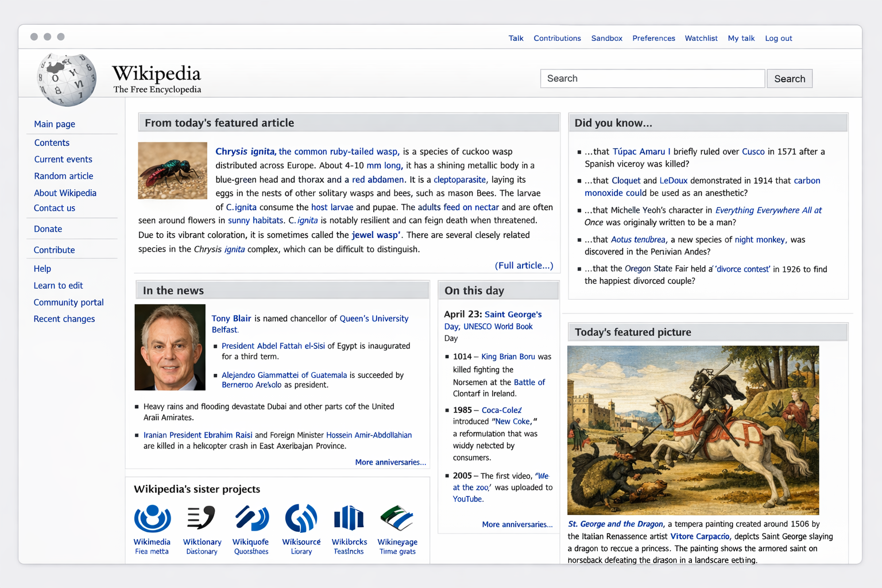The width and height of the screenshot is (882, 588).
Task: Open the Wikimedia sister project icon
Action: 152,519
